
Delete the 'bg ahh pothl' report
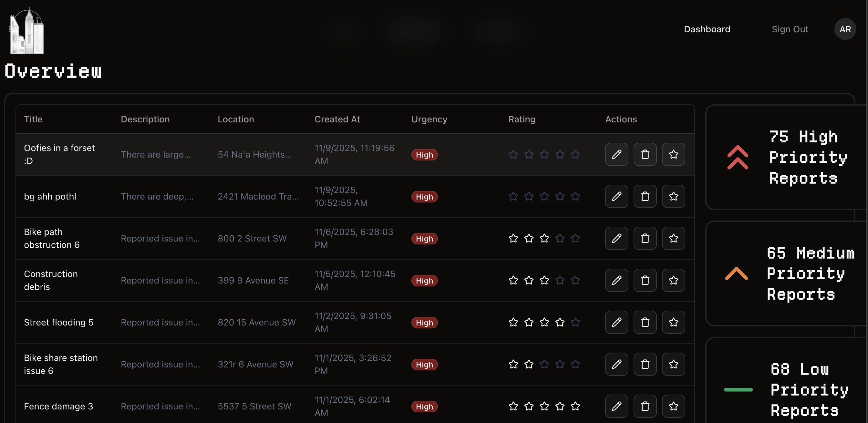coord(645,197)
